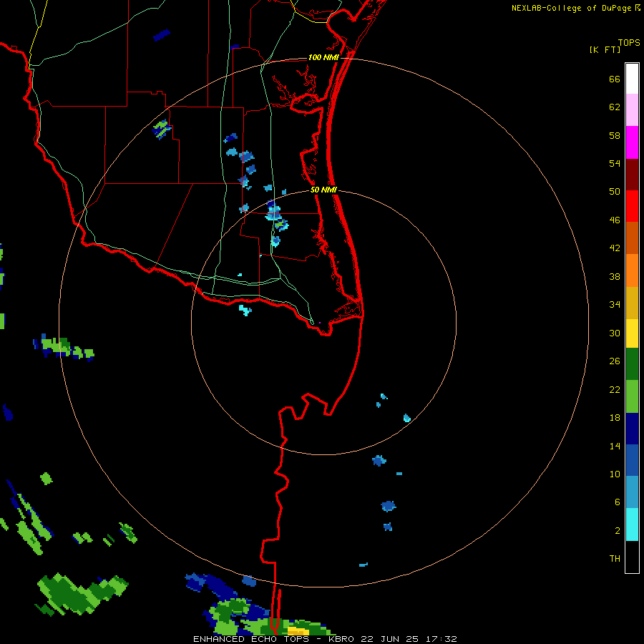Image resolution: width=644 pixels, height=644 pixels.
Task: Click the legend value 46
Action: (615, 220)
